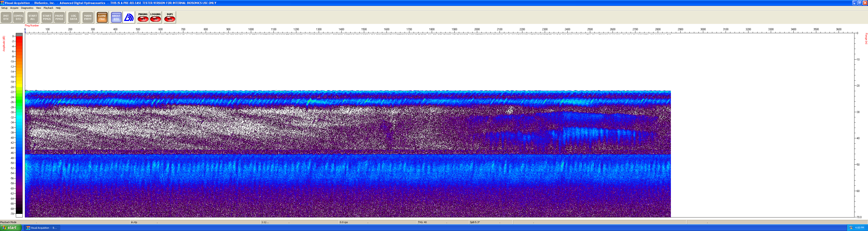Click the 0.0 cps status bar value
The image size is (868, 231).
tap(344, 222)
